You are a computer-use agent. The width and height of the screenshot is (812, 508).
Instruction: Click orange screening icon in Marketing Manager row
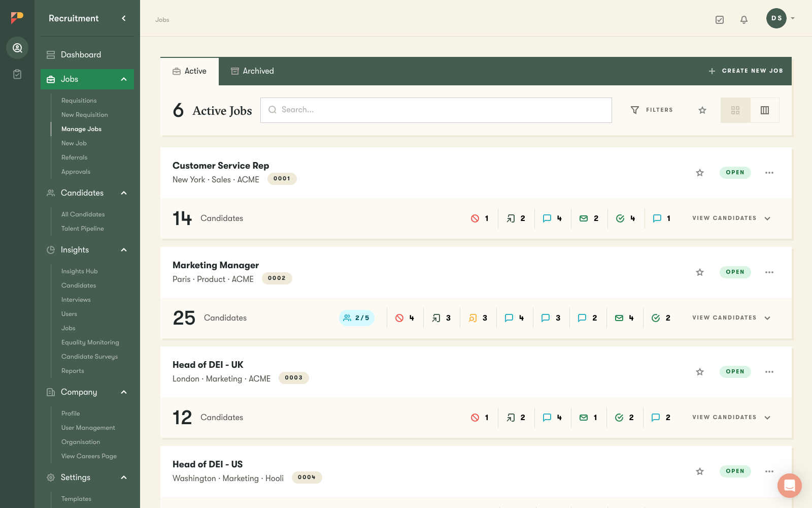(x=472, y=318)
